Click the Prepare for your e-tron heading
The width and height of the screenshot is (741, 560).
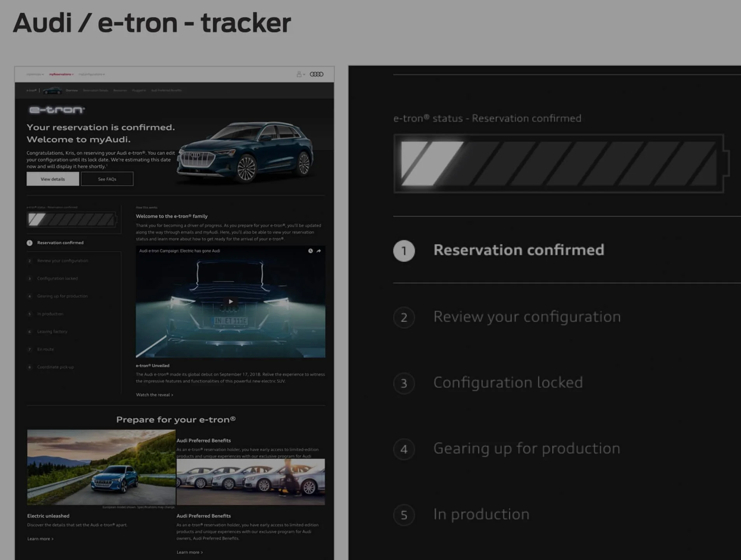point(176,420)
